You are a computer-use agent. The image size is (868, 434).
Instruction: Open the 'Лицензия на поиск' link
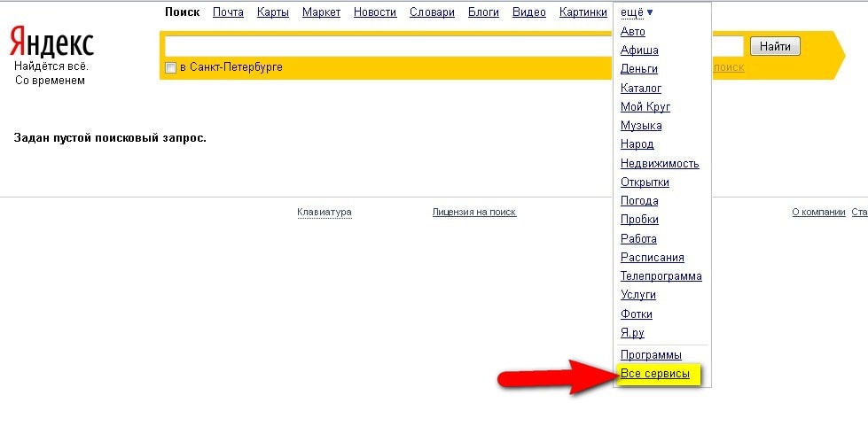(474, 213)
